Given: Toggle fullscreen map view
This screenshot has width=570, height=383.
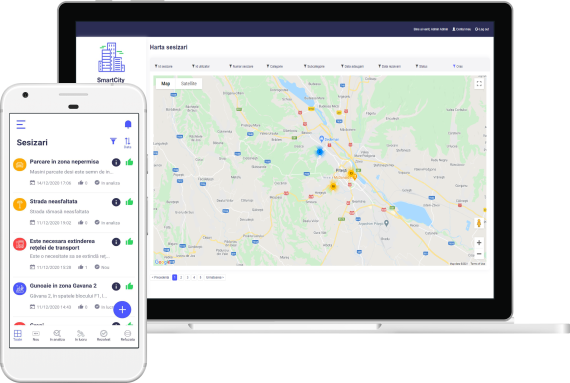Looking at the screenshot, I should pyautogui.click(x=479, y=84).
